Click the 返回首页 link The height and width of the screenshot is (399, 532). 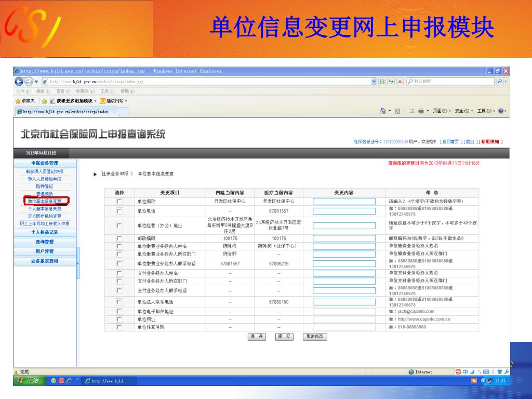[x=450, y=142]
